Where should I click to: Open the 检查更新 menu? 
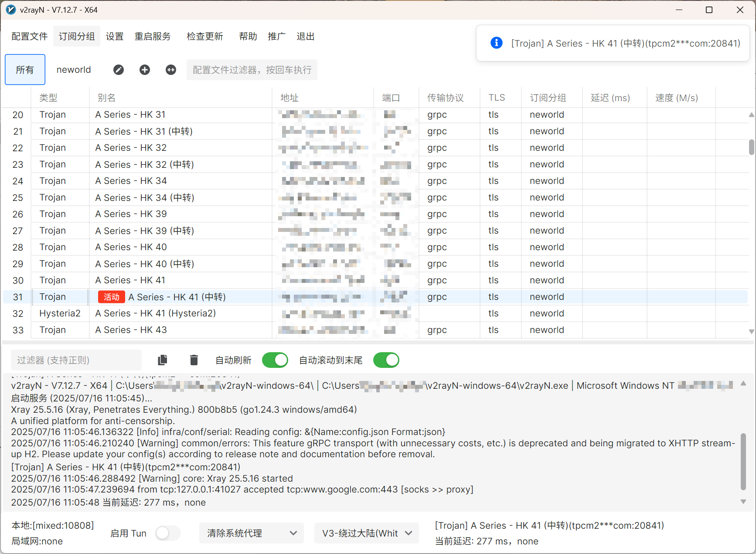click(x=205, y=36)
